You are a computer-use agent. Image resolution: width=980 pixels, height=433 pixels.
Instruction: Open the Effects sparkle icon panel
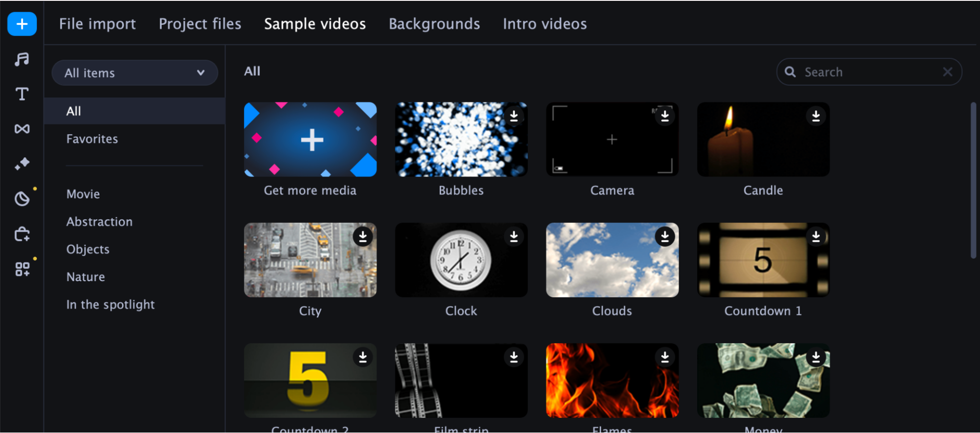click(x=22, y=164)
